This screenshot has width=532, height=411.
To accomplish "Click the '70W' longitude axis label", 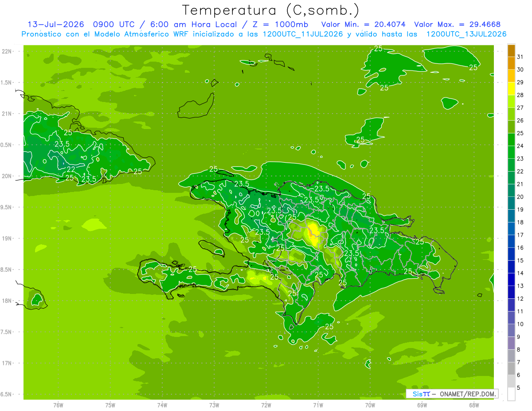I will click(x=370, y=405).
